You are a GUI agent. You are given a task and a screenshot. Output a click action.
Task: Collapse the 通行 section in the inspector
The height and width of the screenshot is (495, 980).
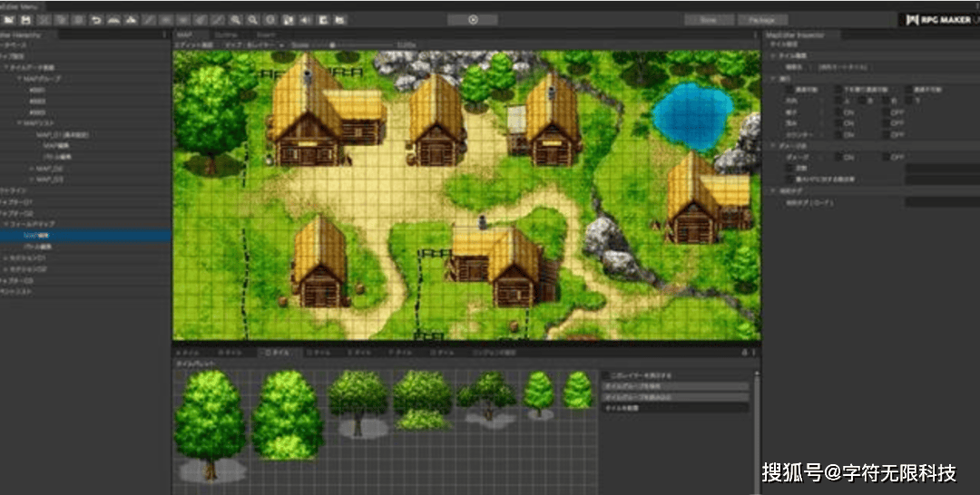773,79
